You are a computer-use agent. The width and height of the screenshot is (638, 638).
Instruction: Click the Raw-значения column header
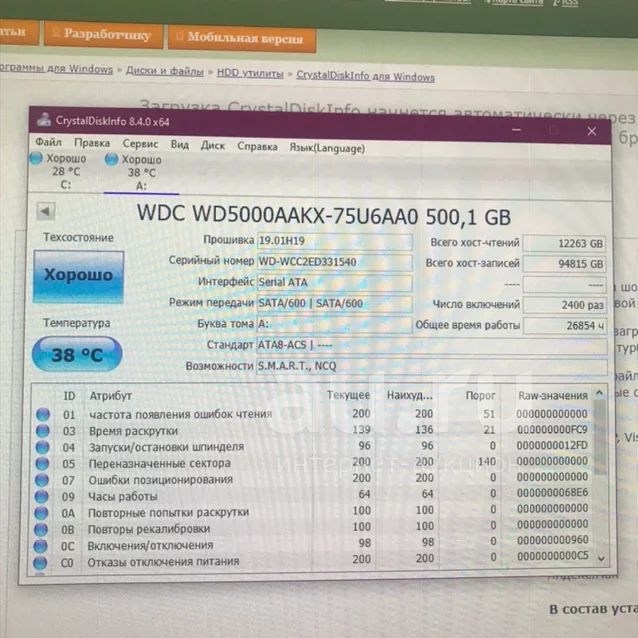(553, 395)
